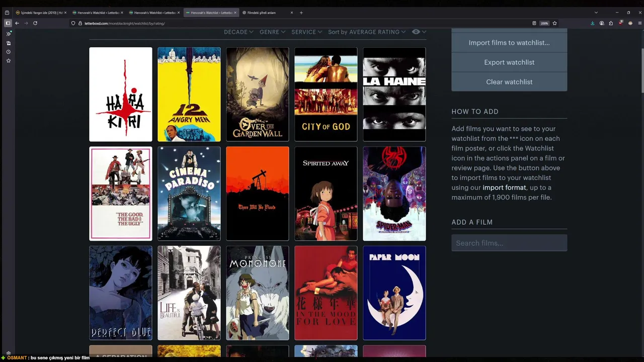Open the synced tabs sidebar icon

tap(8, 43)
